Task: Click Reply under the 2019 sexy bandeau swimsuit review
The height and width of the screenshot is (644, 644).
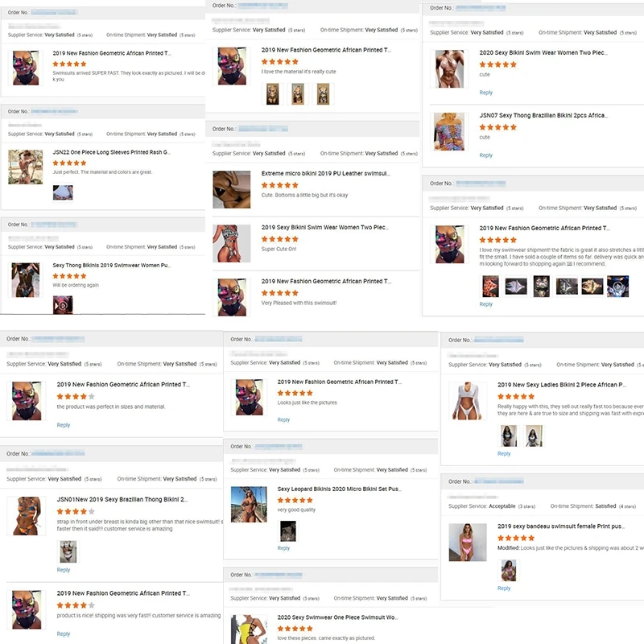Action: pyautogui.click(x=504, y=588)
